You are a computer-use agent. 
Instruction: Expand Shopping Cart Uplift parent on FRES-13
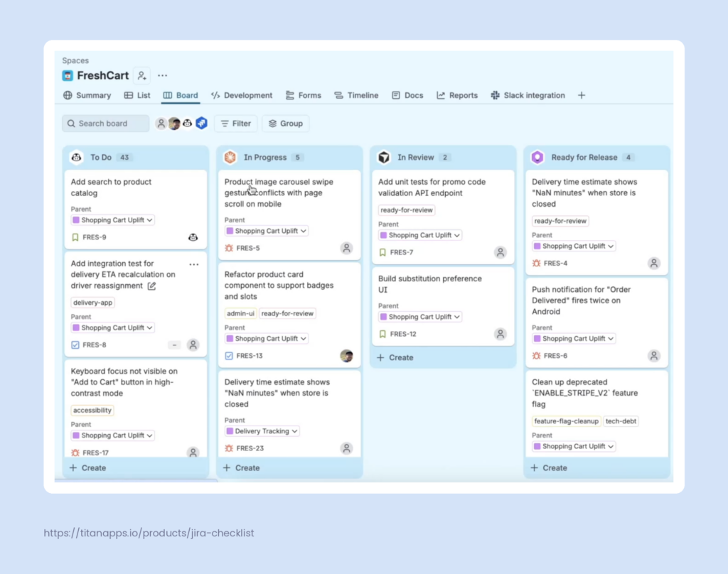click(x=266, y=338)
